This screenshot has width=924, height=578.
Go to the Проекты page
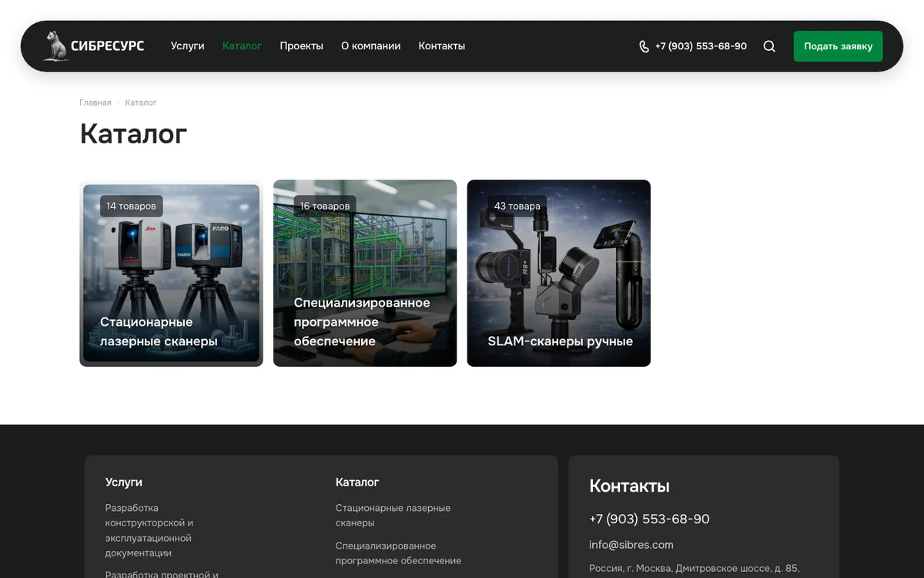pyautogui.click(x=301, y=46)
